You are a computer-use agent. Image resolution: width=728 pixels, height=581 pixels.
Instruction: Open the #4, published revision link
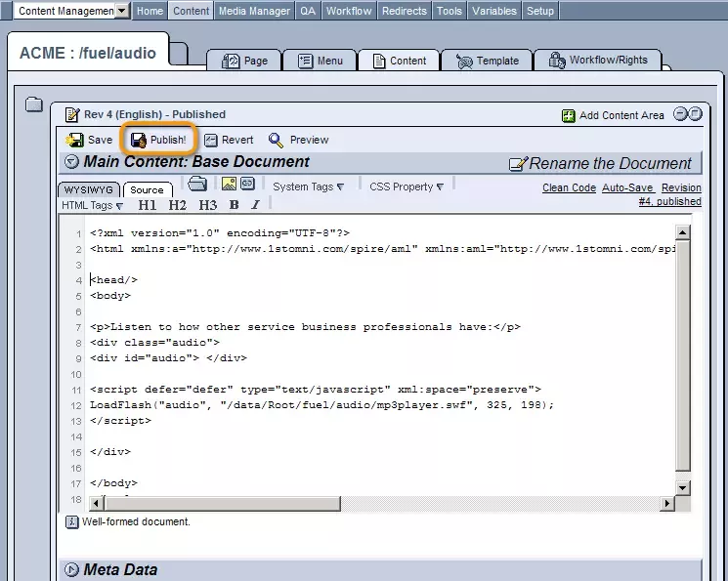(x=670, y=201)
